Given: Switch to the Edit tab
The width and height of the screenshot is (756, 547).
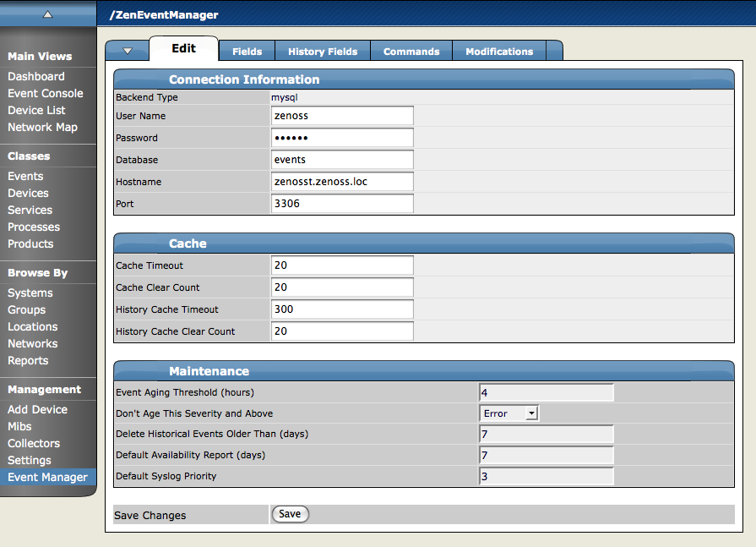Looking at the screenshot, I should pos(183,48).
